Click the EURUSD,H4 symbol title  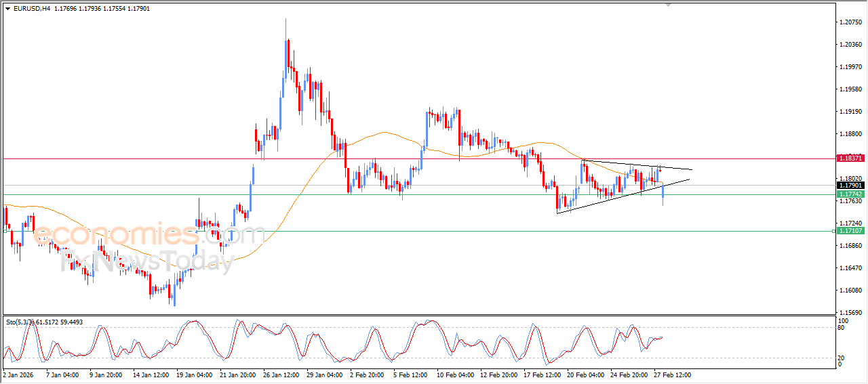point(27,8)
